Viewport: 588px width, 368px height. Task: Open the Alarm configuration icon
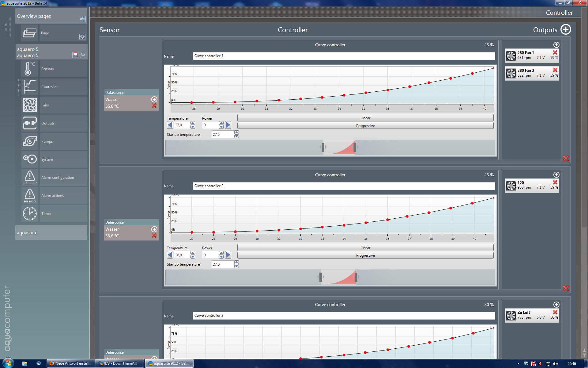tap(29, 177)
